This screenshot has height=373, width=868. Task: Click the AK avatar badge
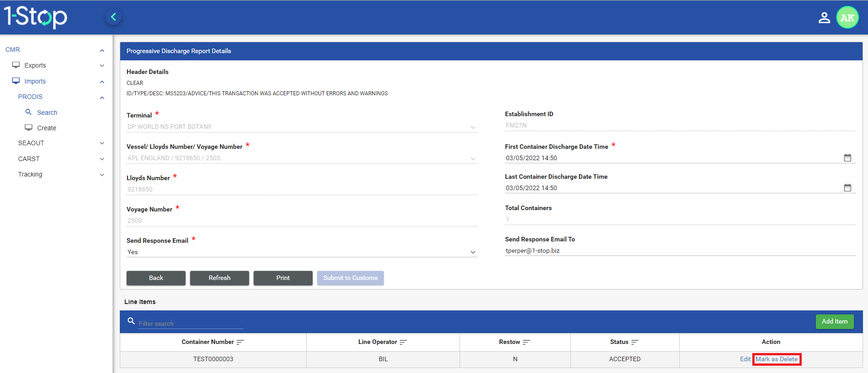click(847, 18)
